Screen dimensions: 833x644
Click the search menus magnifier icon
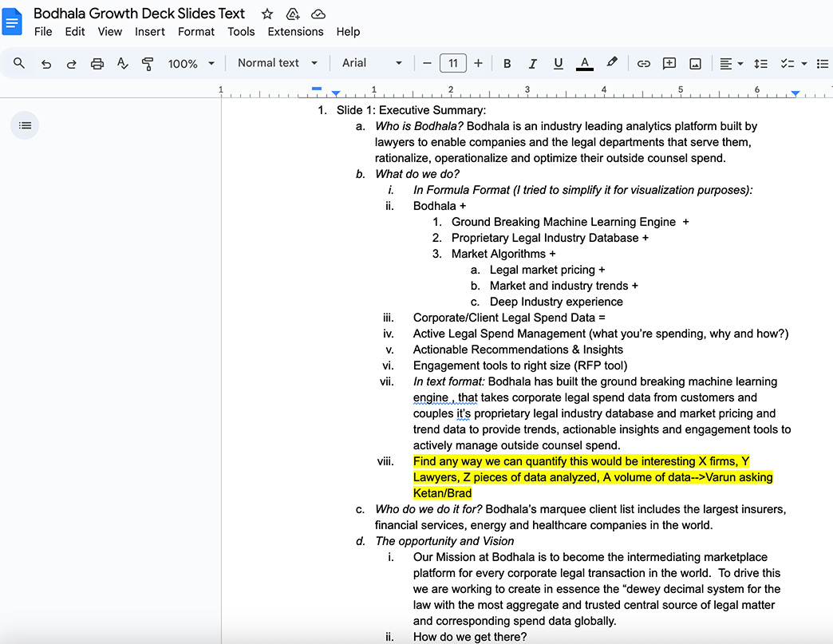(19, 63)
